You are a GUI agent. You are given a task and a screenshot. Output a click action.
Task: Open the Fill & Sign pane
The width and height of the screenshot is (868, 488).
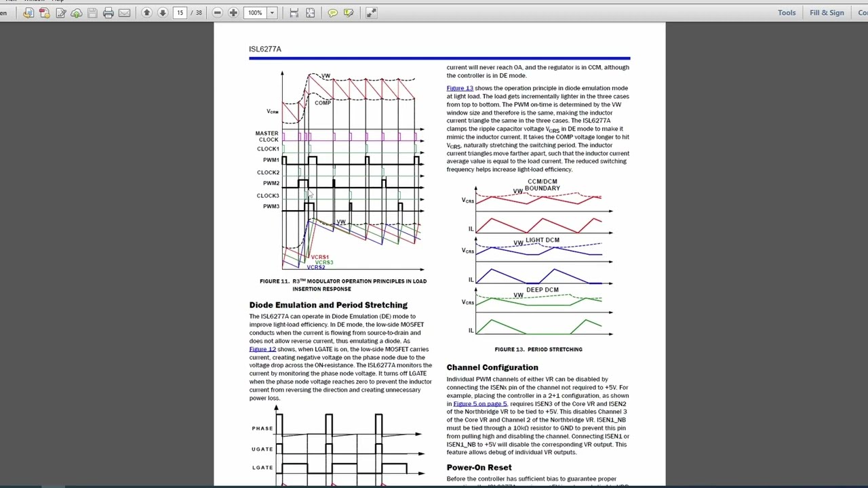(827, 13)
